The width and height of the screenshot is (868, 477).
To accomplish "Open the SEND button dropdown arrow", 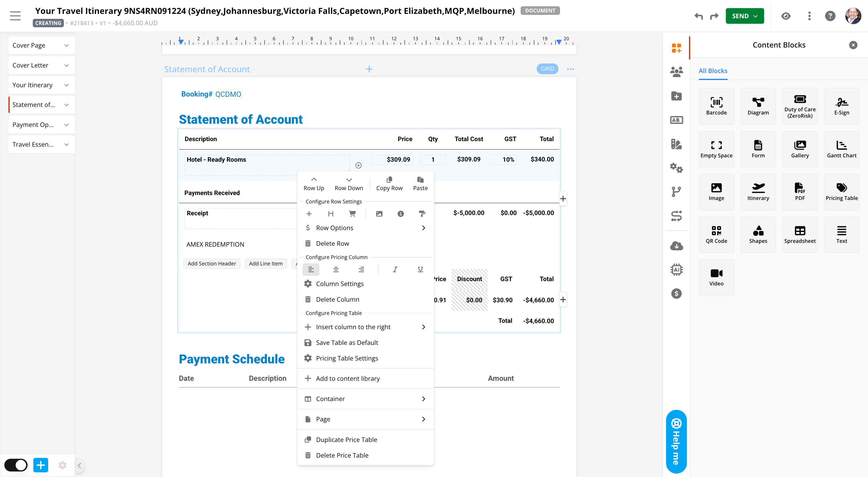I will (755, 16).
